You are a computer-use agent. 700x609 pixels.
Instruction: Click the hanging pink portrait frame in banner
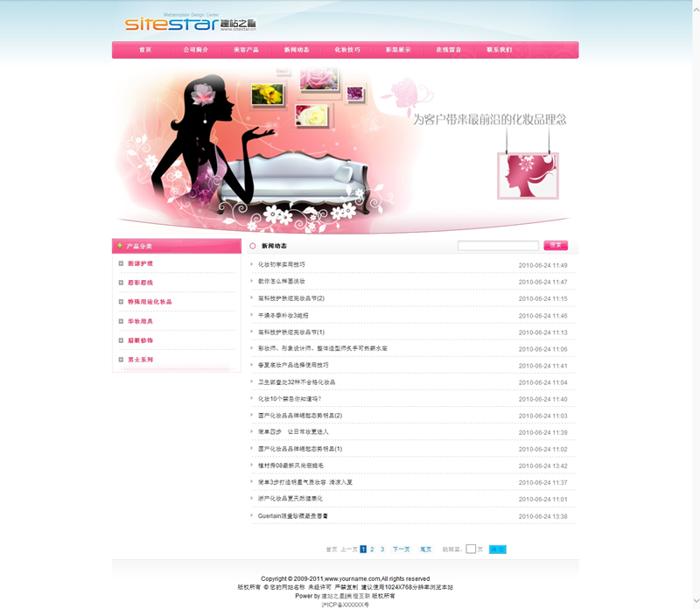528,176
